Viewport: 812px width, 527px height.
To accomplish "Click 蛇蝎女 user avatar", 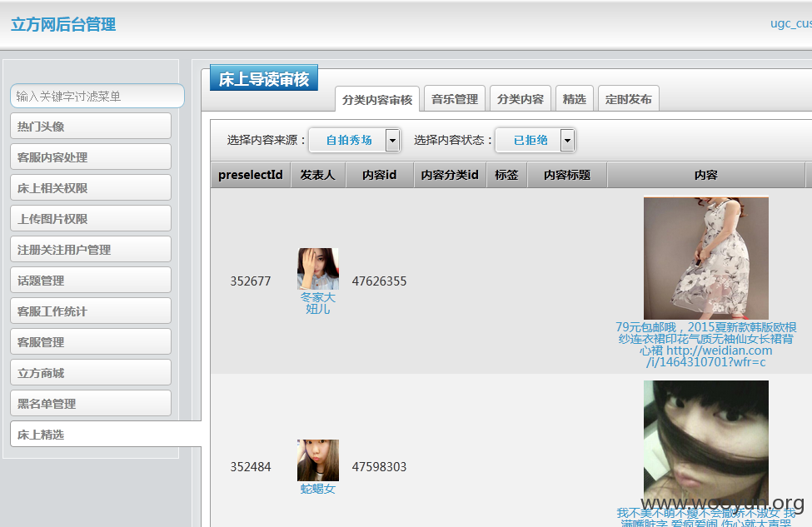I will click(x=318, y=460).
